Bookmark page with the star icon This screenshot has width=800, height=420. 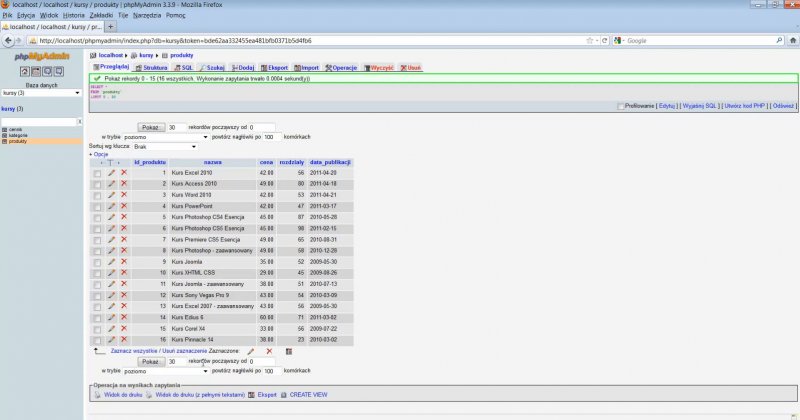pyautogui.click(x=590, y=41)
